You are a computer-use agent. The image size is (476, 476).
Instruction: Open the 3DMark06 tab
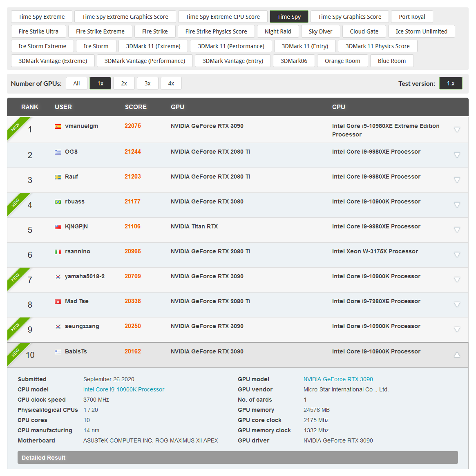294,61
